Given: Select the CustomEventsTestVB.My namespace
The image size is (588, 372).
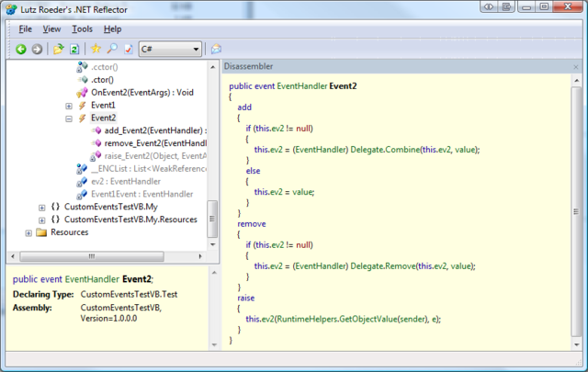Looking at the screenshot, I should coord(111,207).
